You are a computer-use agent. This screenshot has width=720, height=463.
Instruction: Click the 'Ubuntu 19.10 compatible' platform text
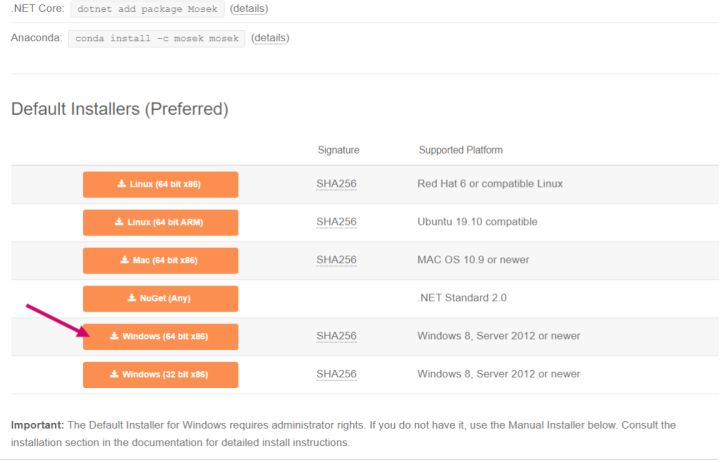coord(477,222)
